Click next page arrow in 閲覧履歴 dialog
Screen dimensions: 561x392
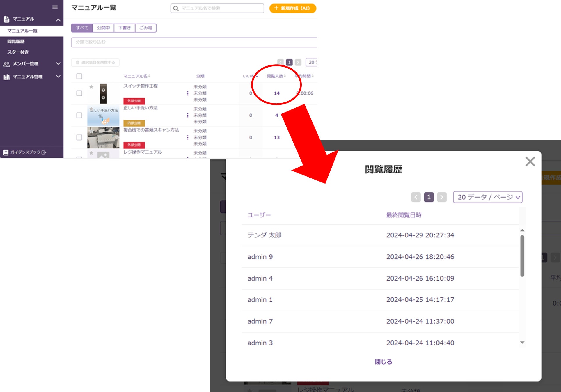442,197
